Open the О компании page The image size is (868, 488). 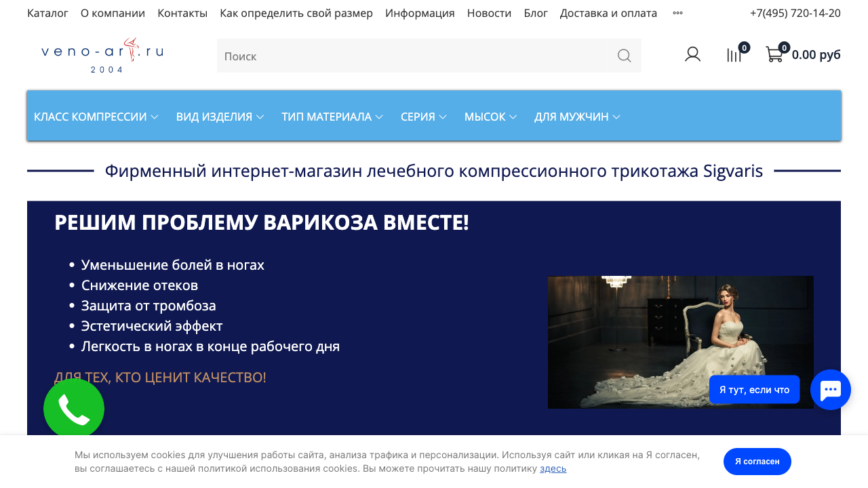click(113, 13)
